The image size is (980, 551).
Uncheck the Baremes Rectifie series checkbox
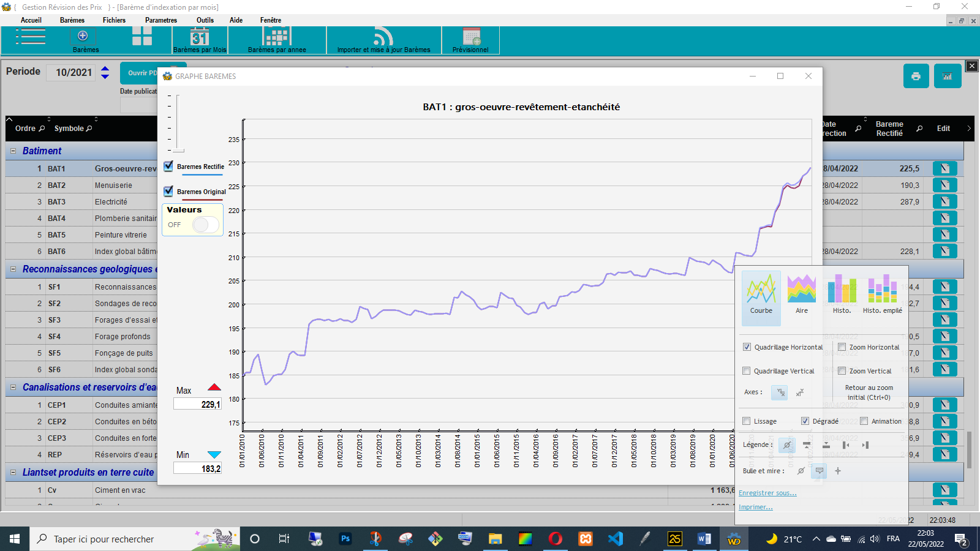click(168, 166)
